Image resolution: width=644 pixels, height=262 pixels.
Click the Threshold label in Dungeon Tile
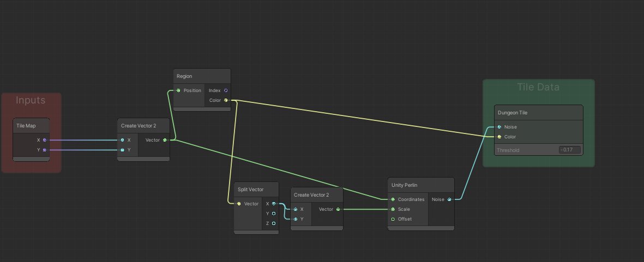[x=508, y=150]
